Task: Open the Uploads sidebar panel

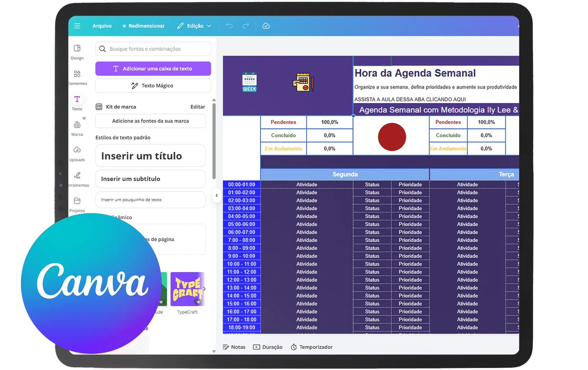Action: (x=77, y=153)
